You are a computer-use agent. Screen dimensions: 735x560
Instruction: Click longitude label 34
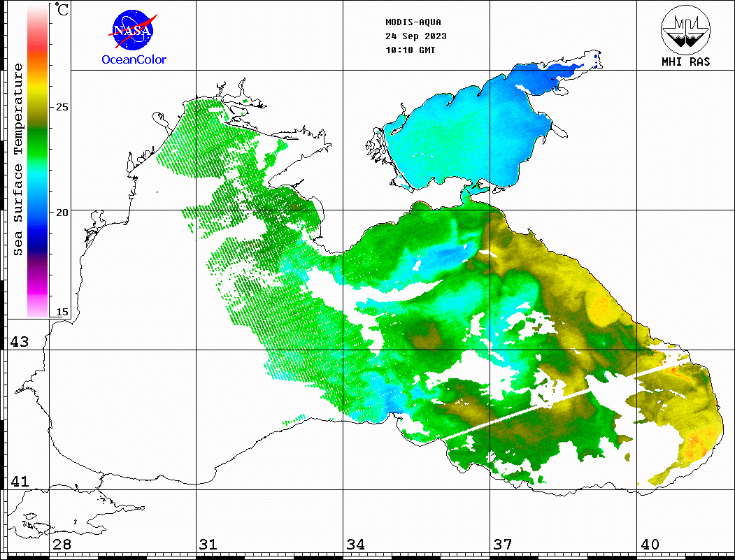(355, 544)
